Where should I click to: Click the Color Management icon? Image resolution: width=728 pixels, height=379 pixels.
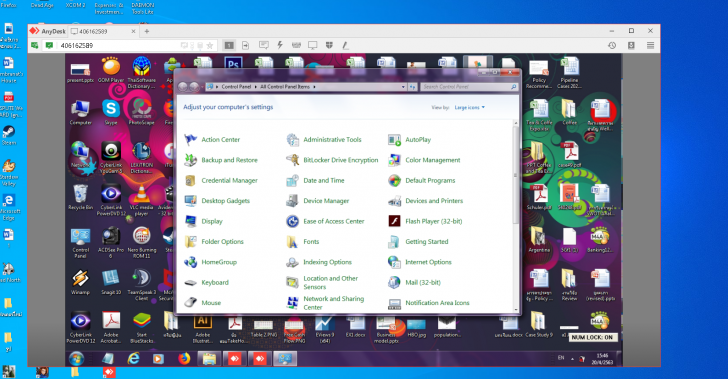[x=394, y=160]
